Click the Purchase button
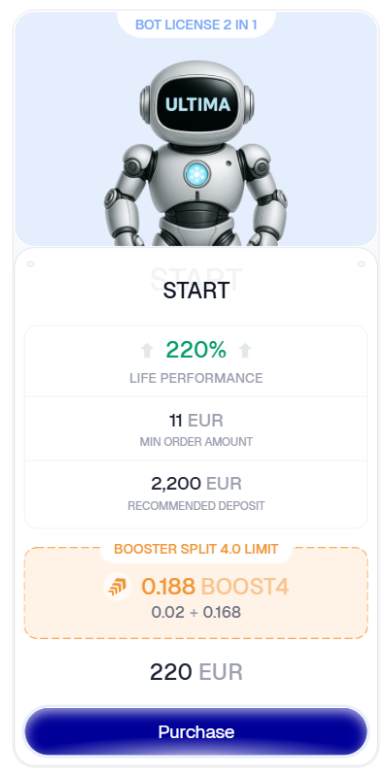 [196, 731]
